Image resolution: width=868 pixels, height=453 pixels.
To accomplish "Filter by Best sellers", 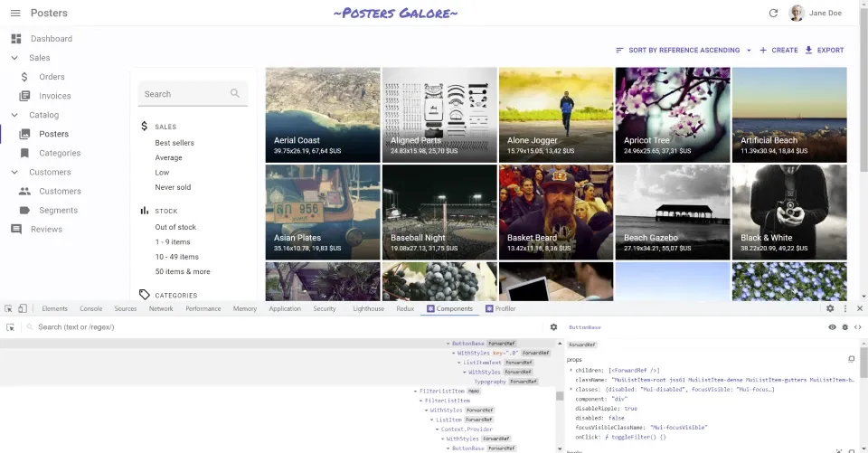I will (x=175, y=143).
